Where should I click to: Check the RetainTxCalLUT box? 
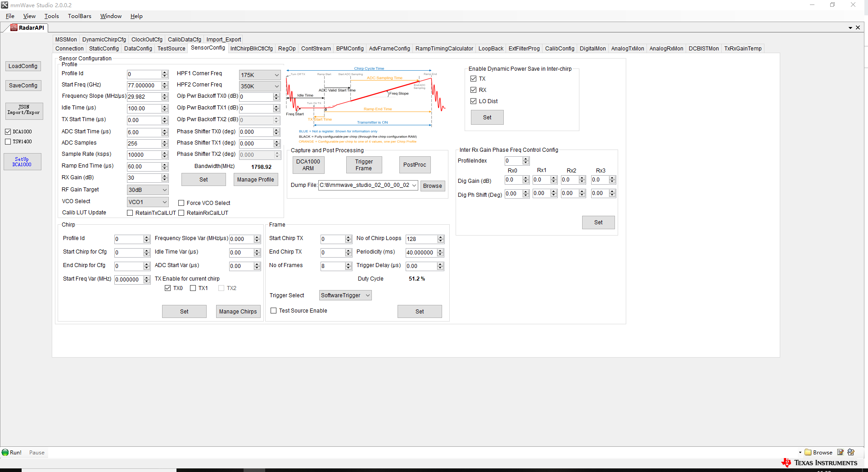pyautogui.click(x=130, y=213)
